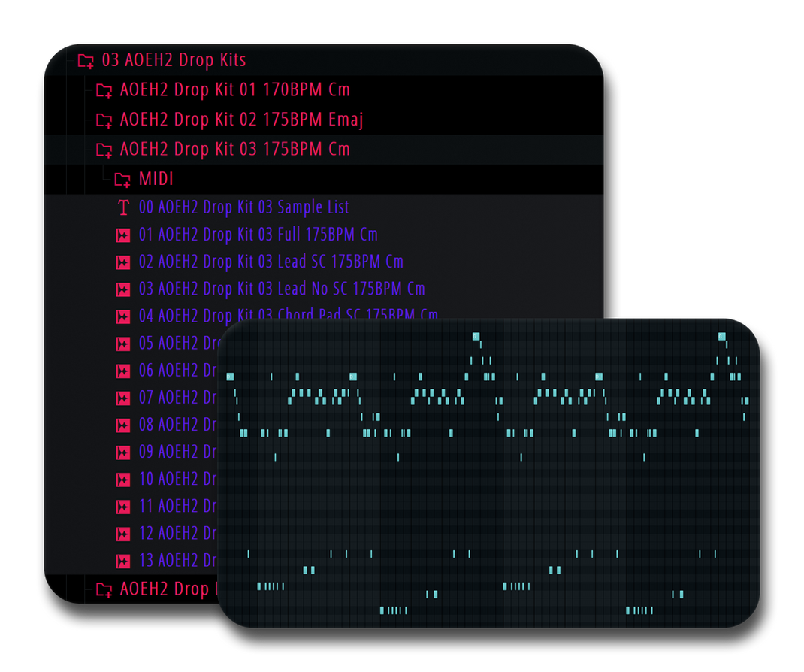Viewport: 804px width, 672px height.
Task: Open the MIDI subfolder
Action: click(x=156, y=179)
